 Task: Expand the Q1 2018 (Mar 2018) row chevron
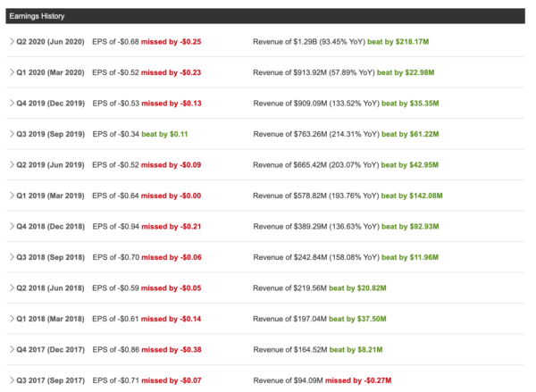tap(12, 319)
